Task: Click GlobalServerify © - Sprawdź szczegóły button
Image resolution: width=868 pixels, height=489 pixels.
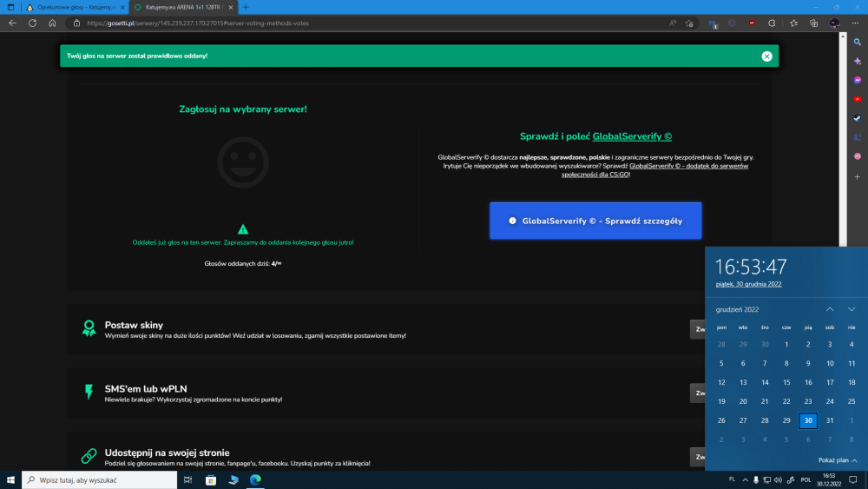Action: 595,221
